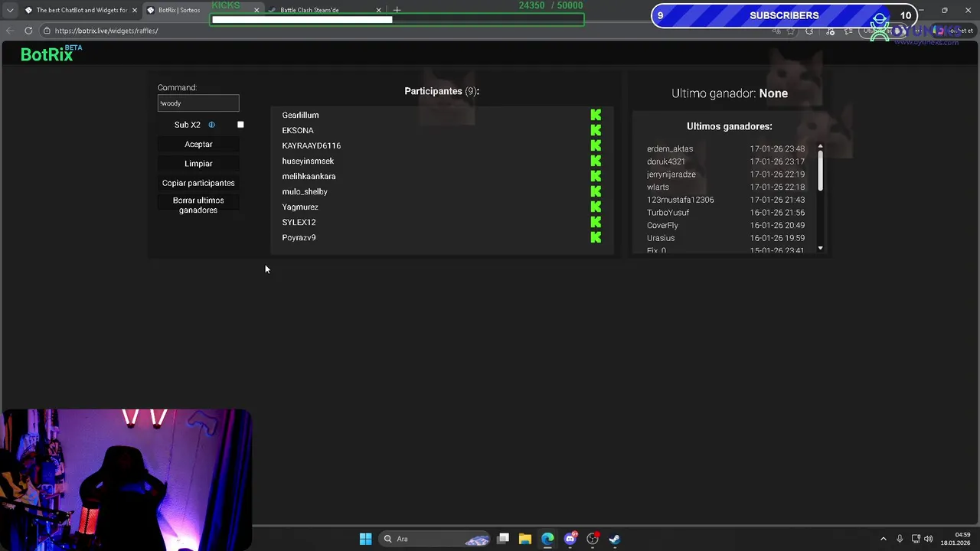Select participant 'KAYRAAYD6116'
Image resolution: width=980 pixels, height=551 pixels.
click(x=312, y=145)
